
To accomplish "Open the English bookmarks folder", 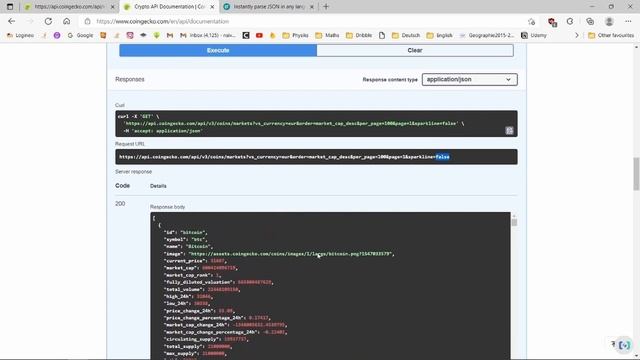I will [x=440, y=36].
